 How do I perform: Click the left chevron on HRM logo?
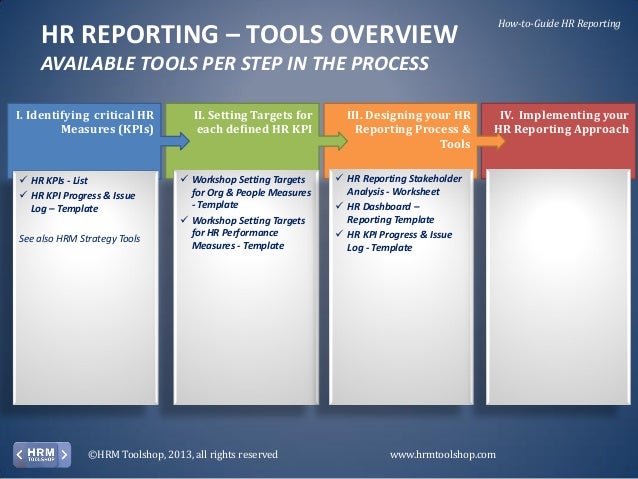(x=19, y=455)
